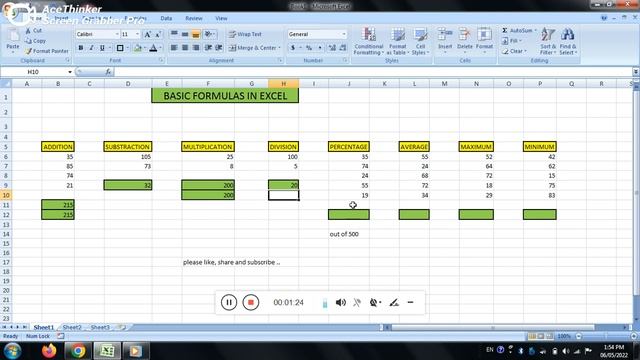The image size is (640, 360).
Task: Click Decrease Indent icon
Action: point(208,48)
